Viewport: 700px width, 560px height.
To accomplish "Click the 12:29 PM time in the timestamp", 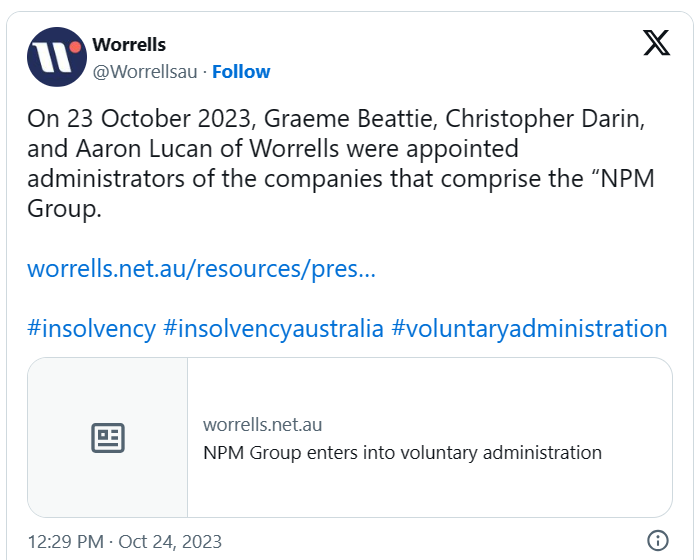I will (65, 541).
